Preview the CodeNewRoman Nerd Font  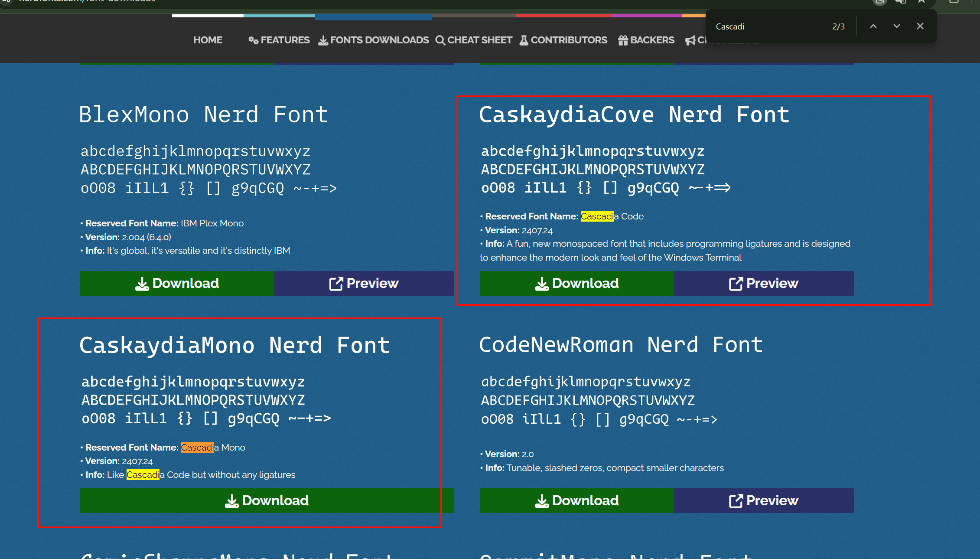coord(764,501)
